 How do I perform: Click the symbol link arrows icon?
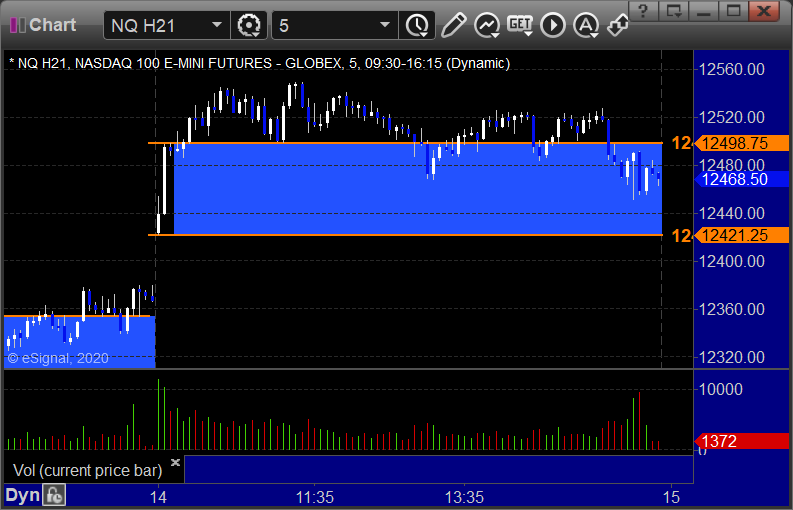pos(618,25)
